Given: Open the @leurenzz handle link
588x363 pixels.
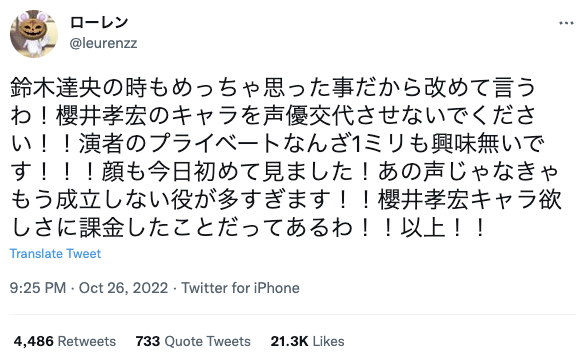Looking at the screenshot, I should [104, 43].
